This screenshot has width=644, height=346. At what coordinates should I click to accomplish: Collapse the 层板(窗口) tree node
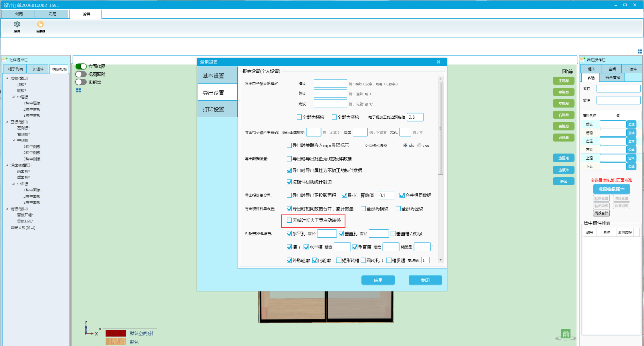click(7, 78)
